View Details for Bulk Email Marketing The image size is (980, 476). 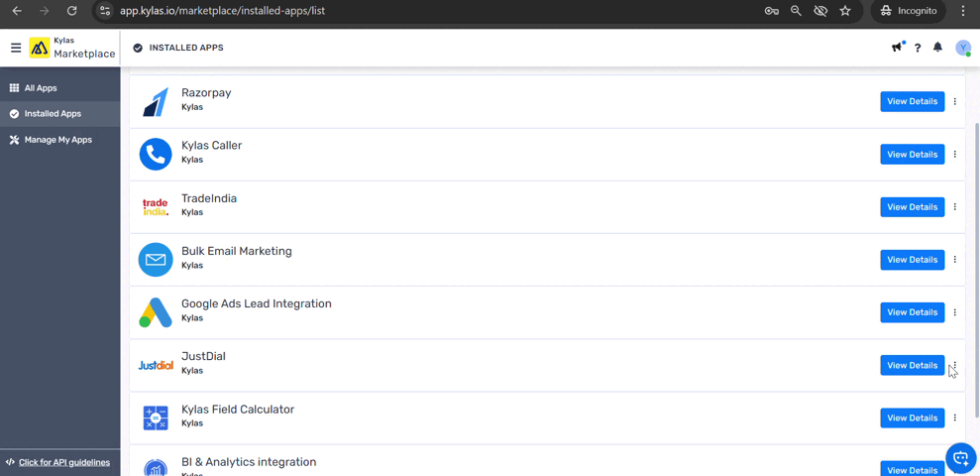[x=913, y=260]
